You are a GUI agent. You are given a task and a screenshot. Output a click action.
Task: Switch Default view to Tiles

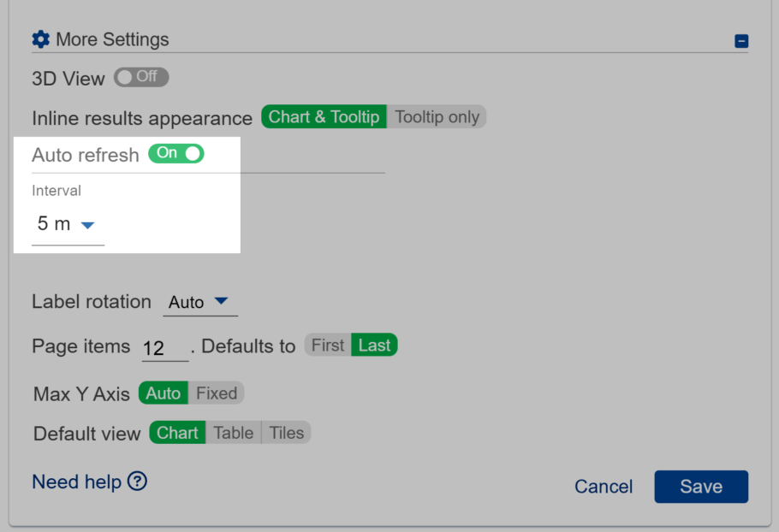286,433
